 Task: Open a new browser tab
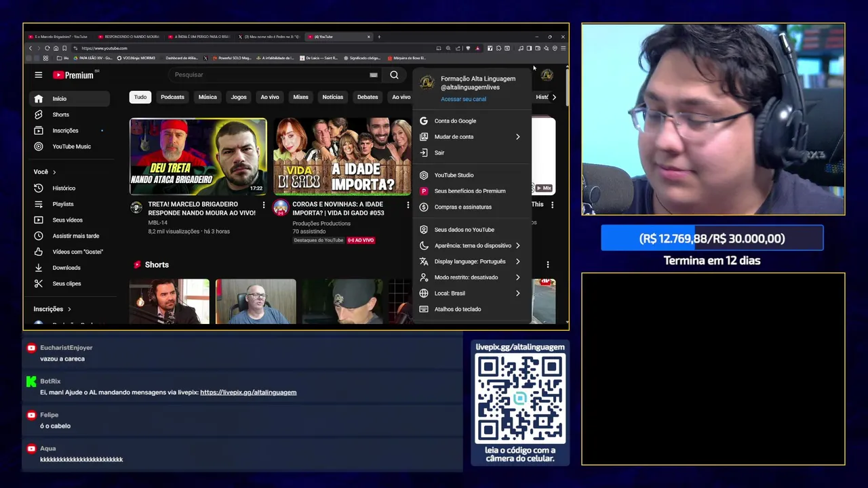[379, 37]
